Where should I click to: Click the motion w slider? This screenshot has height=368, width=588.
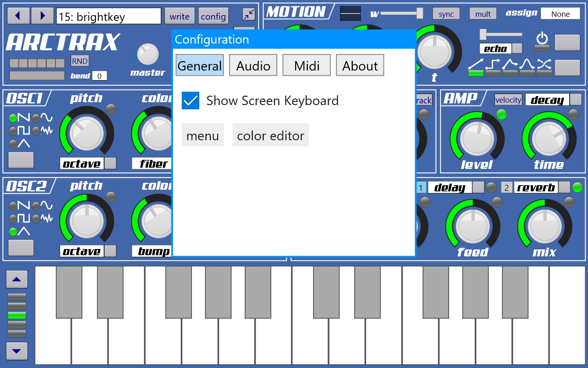pos(402,13)
